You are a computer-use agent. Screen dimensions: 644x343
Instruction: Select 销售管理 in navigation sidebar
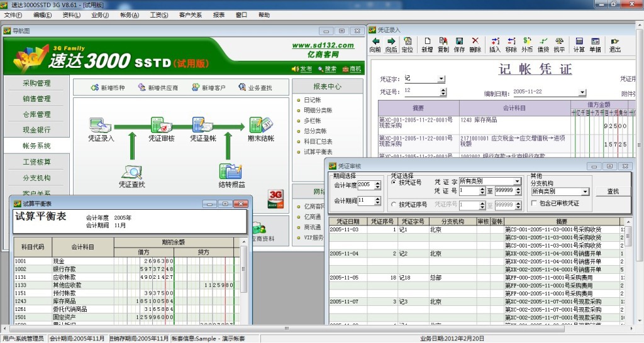tap(36, 99)
